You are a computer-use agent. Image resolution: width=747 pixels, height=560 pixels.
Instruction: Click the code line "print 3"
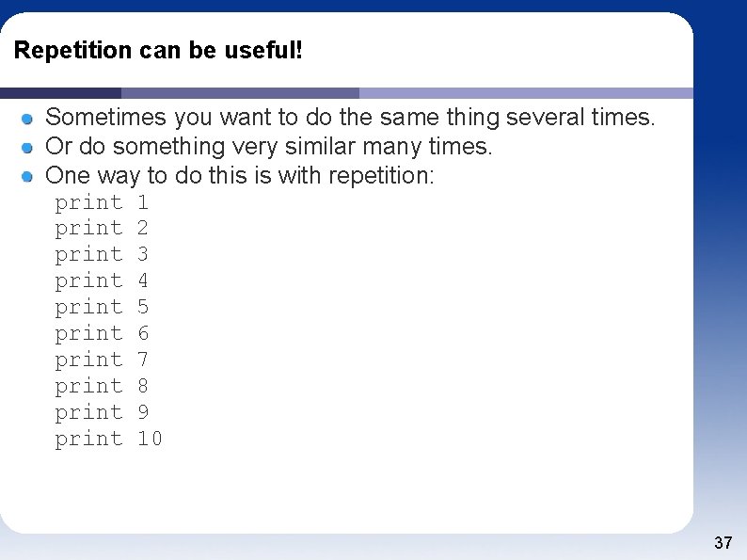point(102,255)
